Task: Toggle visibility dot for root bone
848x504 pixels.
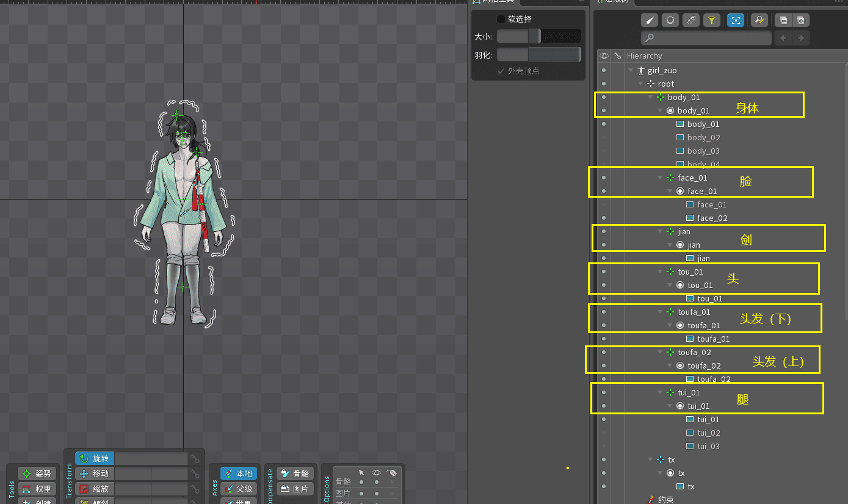Action: pyautogui.click(x=604, y=84)
